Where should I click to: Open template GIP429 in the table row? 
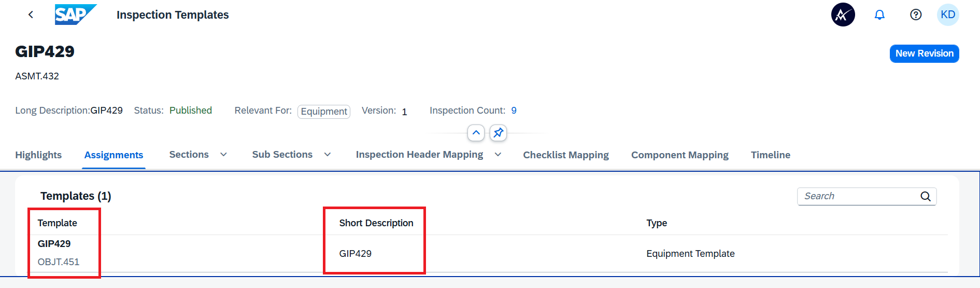coord(54,243)
